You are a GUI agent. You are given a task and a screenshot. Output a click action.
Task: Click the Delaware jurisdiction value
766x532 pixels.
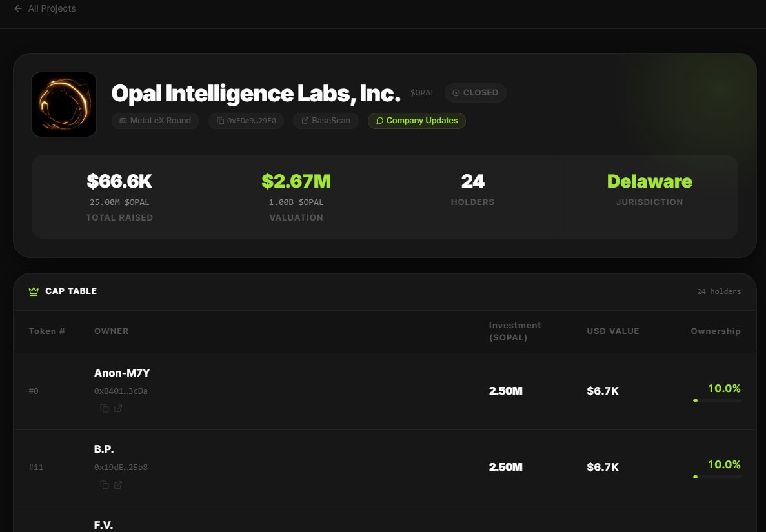[650, 181]
